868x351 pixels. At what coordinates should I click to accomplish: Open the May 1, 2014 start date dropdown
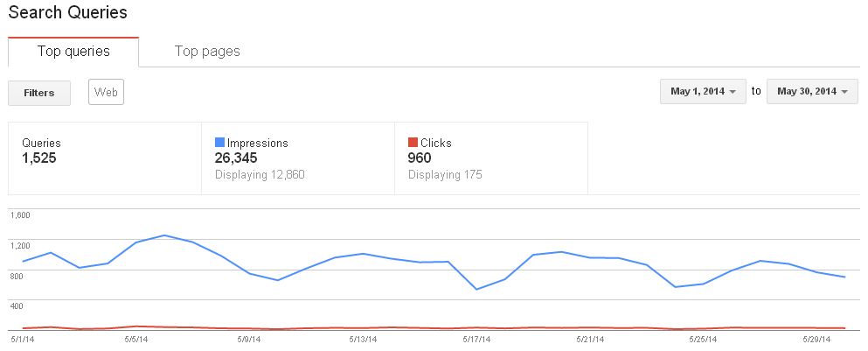(703, 92)
